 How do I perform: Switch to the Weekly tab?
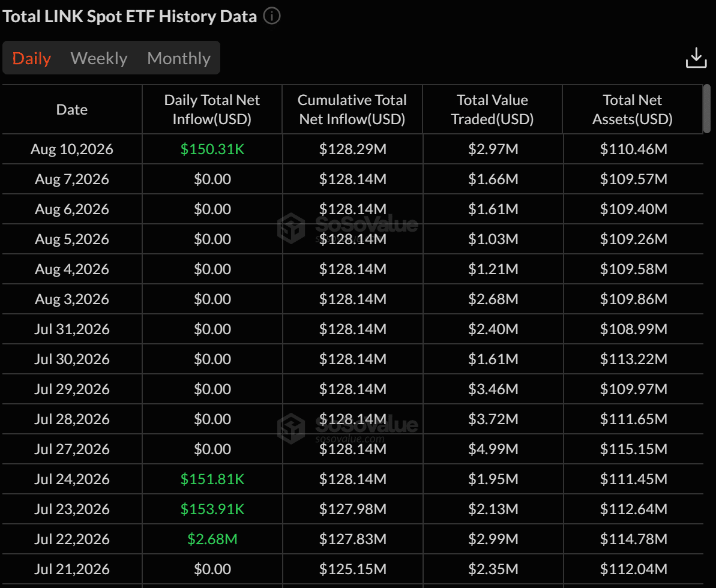tap(99, 58)
